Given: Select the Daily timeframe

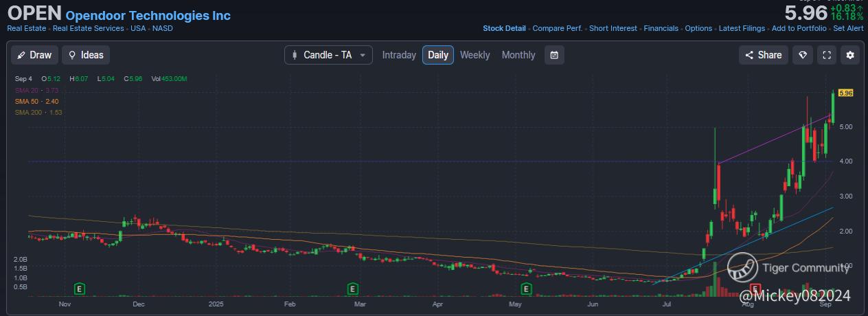Looking at the screenshot, I should (x=438, y=55).
